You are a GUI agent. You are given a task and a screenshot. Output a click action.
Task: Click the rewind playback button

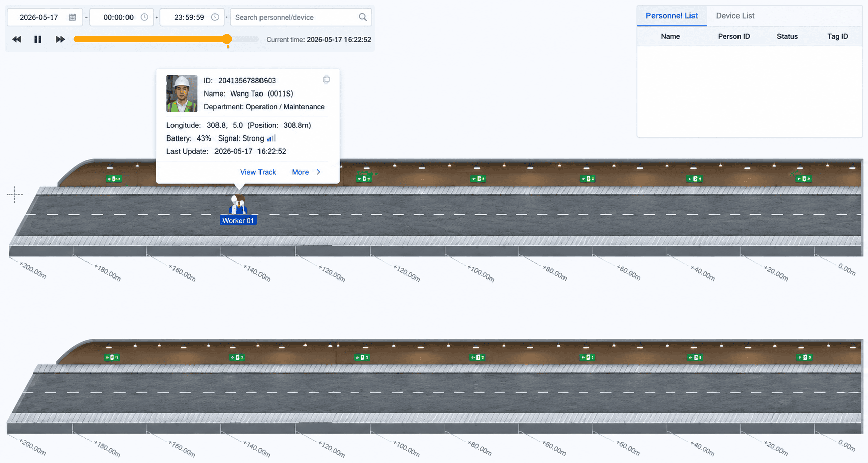click(17, 39)
